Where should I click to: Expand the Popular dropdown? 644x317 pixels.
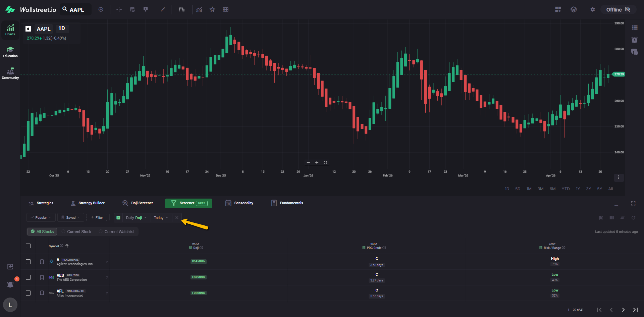tap(41, 218)
